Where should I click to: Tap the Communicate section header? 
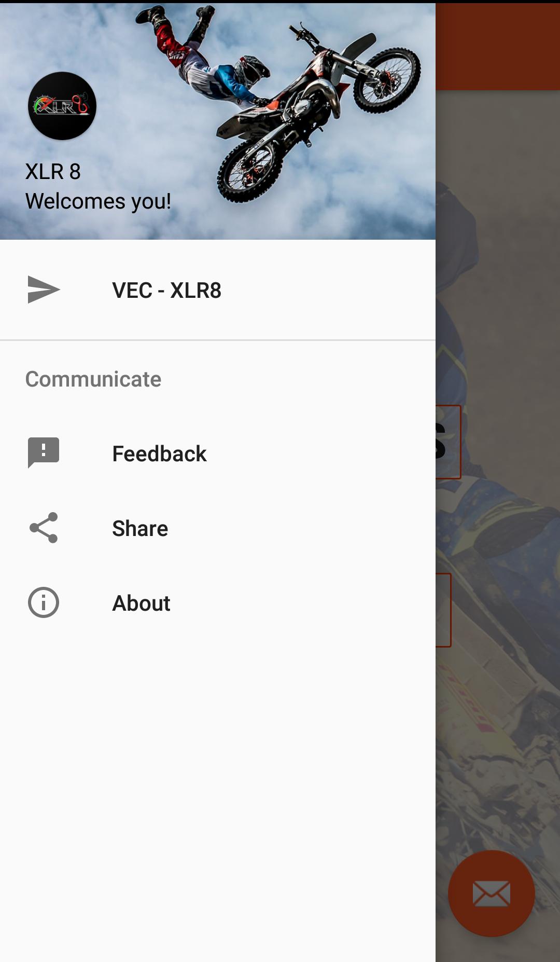click(93, 379)
